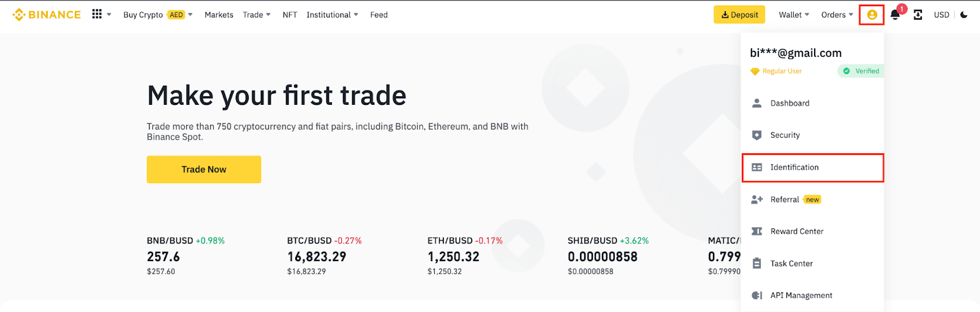Expand the Trade dropdown menu
Image resolution: width=980 pixels, height=312 pixels.
[256, 15]
